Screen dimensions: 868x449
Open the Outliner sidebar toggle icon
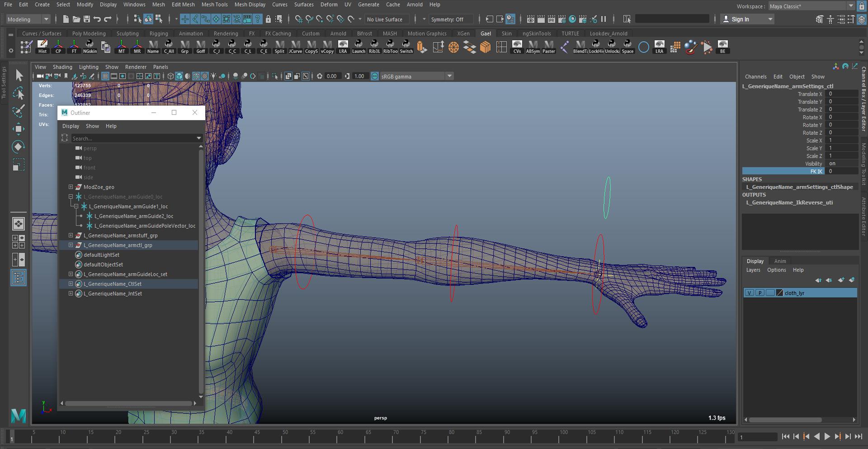tap(19, 278)
